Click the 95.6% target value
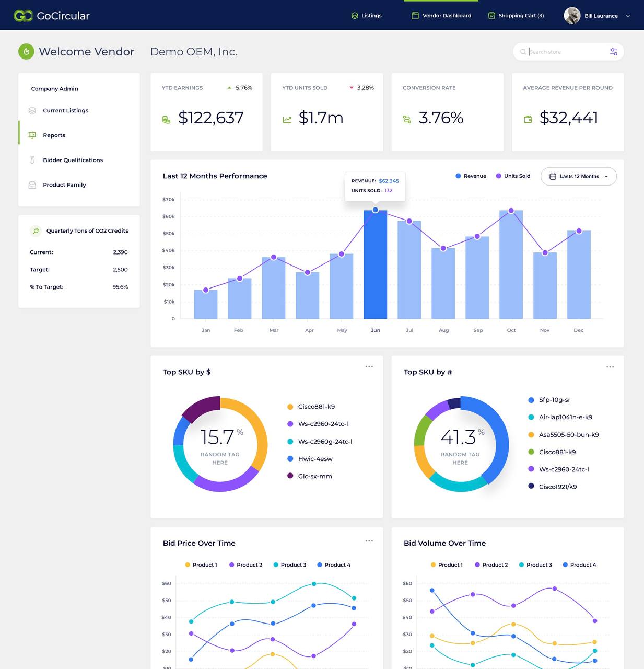Screen dimensions: 644x669 tap(120, 287)
